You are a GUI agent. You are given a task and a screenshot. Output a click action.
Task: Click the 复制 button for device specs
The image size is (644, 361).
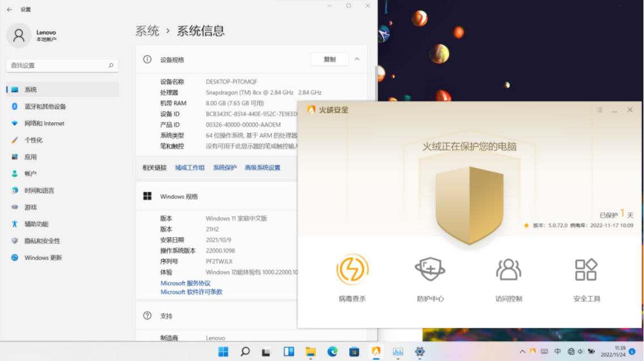pos(329,59)
